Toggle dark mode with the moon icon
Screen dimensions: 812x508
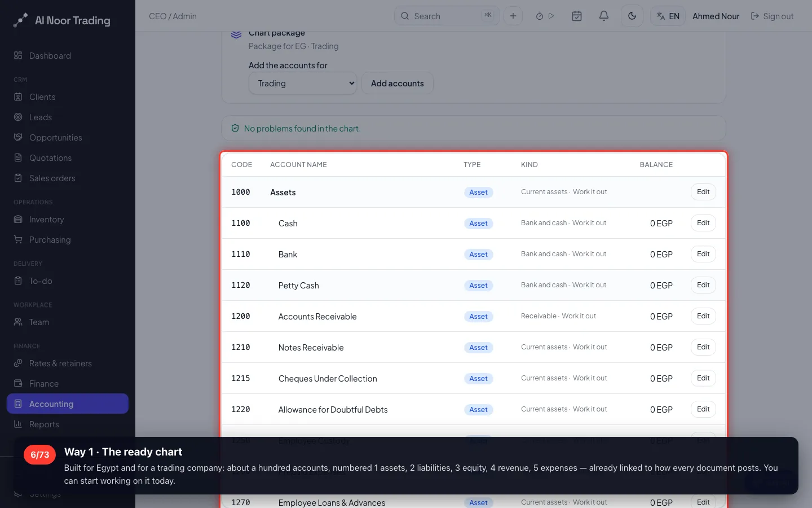632,16
